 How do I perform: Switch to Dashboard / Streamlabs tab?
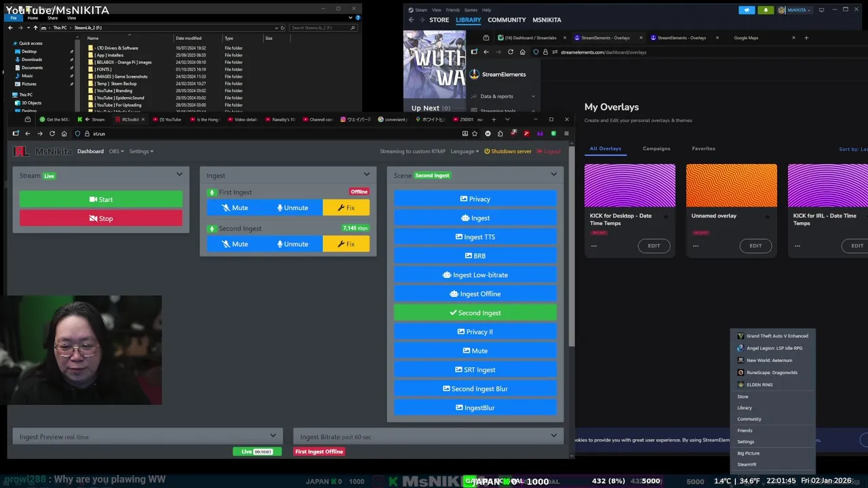531,38
